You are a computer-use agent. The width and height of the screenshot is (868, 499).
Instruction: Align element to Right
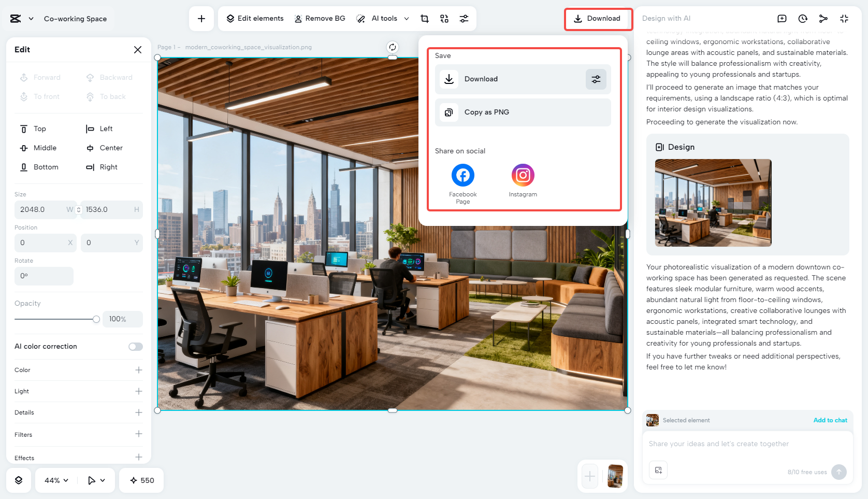tap(102, 167)
